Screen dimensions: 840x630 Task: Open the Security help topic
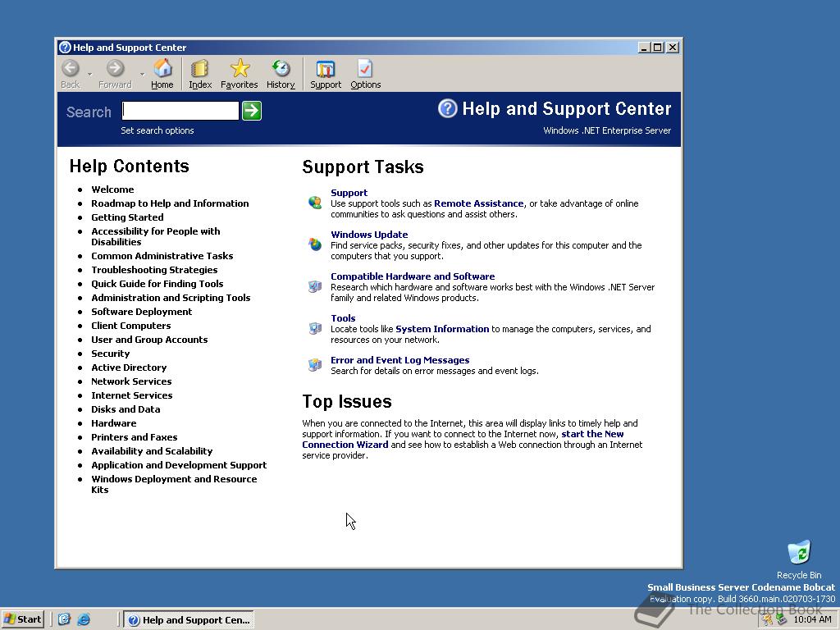click(111, 353)
